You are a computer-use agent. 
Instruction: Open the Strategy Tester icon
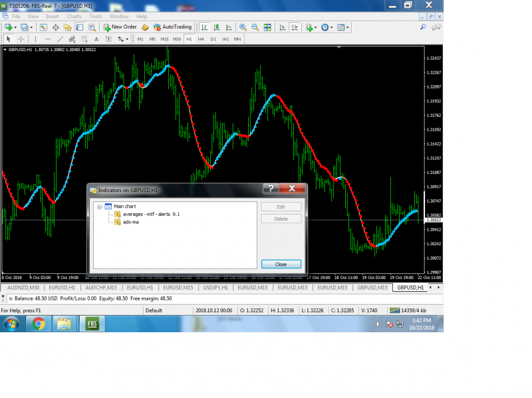click(92, 27)
